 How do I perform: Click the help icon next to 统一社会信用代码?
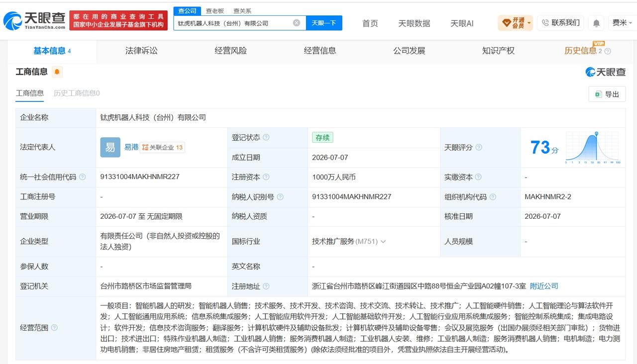pyautogui.click(x=83, y=177)
